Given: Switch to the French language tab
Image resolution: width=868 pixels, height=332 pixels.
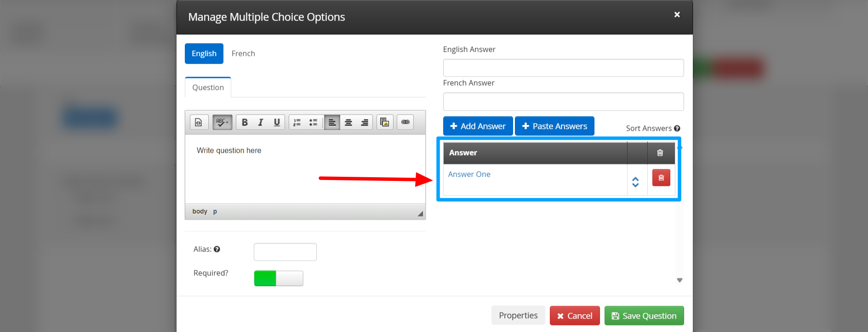Looking at the screenshot, I should [243, 54].
